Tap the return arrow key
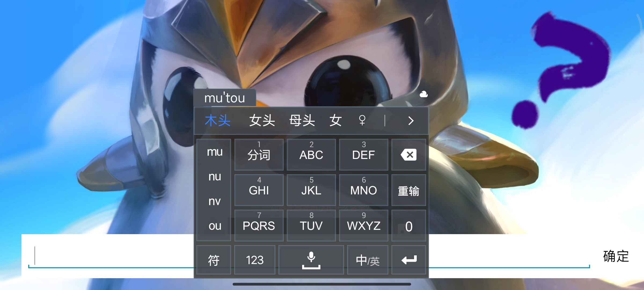Screen dimensions: 644x290 point(409,260)
